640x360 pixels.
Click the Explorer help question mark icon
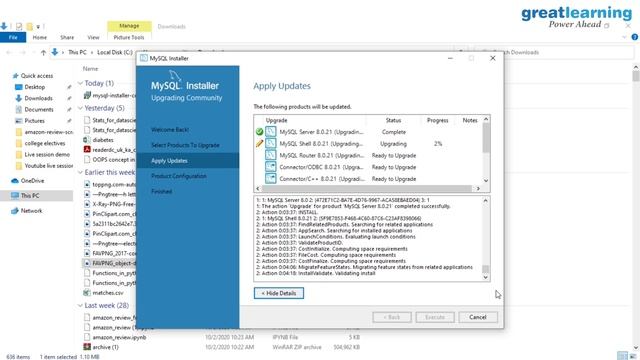pyautogui.click(x=634, y=37)
